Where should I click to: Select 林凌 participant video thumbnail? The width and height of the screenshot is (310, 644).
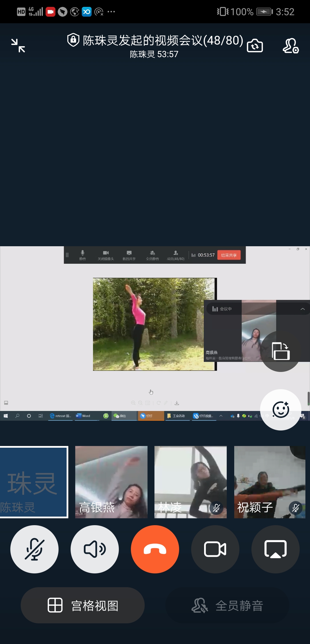click(191, 482)
